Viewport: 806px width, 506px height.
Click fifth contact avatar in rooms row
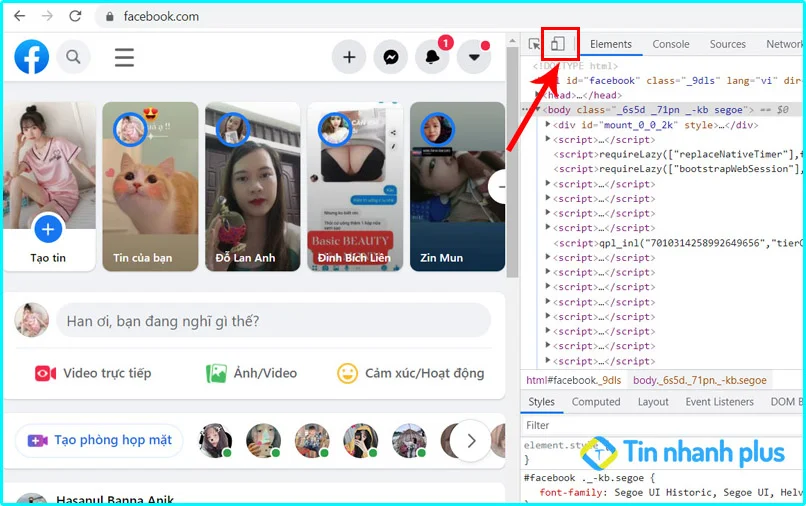[409, 441]
